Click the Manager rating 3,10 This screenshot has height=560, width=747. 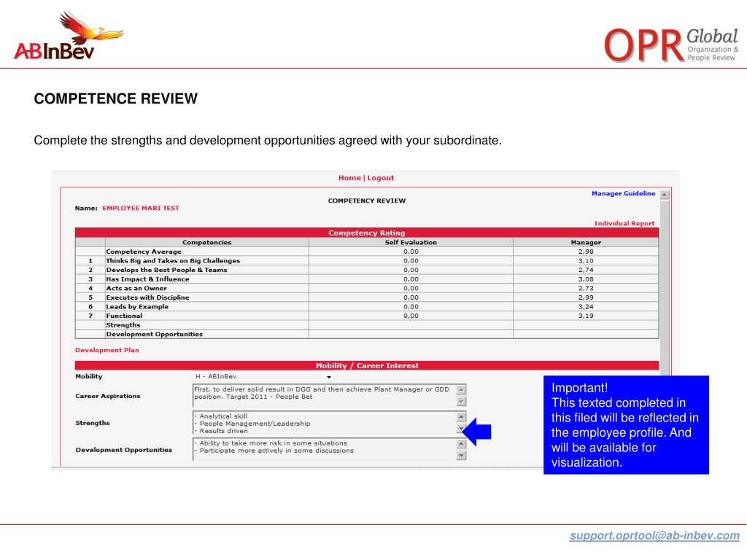point(586,261)
